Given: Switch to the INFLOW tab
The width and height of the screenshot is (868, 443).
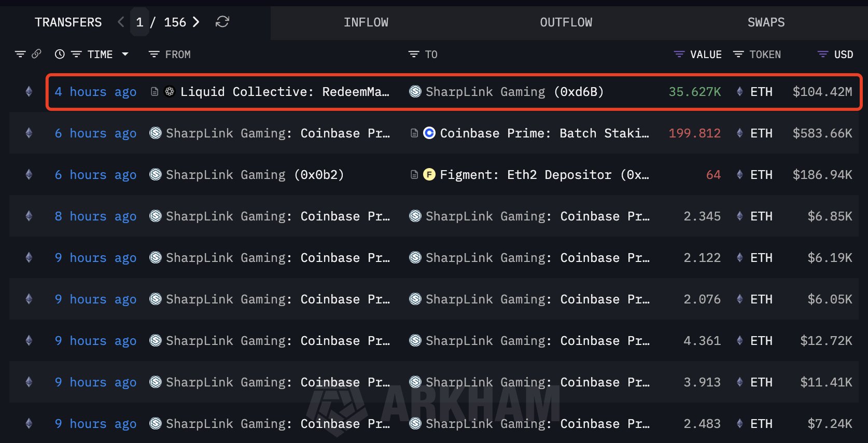Looking at the screenshot, I should [366, 22].
